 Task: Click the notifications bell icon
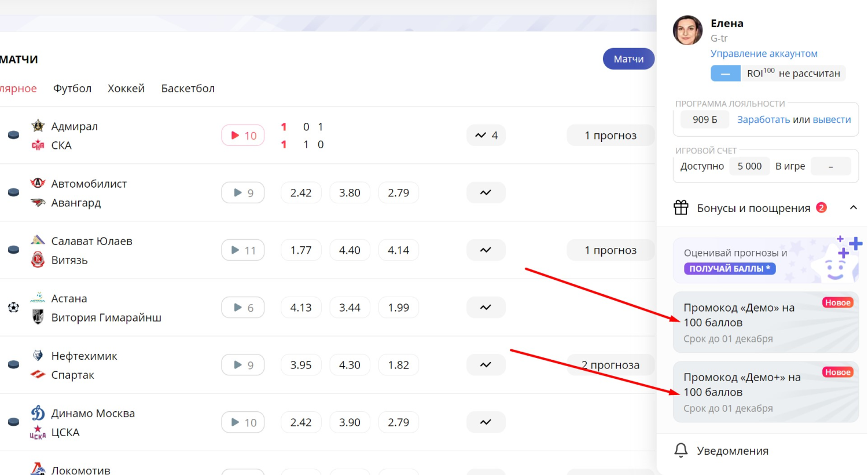pos(681,451)
